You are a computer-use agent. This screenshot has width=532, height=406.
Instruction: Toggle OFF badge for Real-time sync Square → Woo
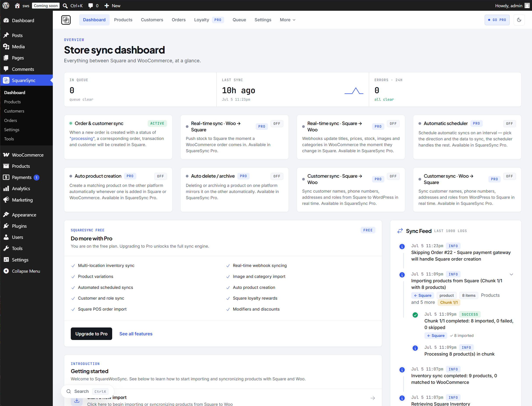[393, 124]
